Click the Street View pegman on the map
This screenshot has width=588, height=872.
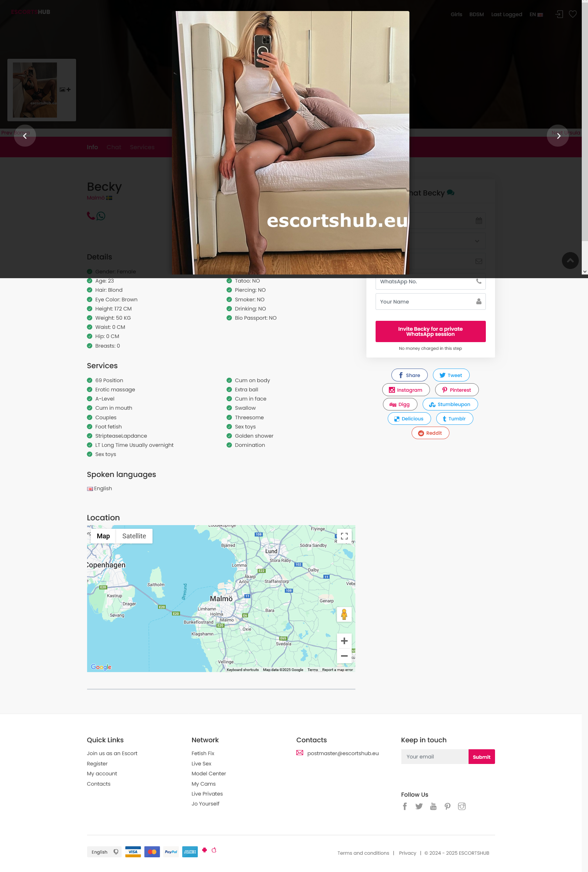coord(344,614)
